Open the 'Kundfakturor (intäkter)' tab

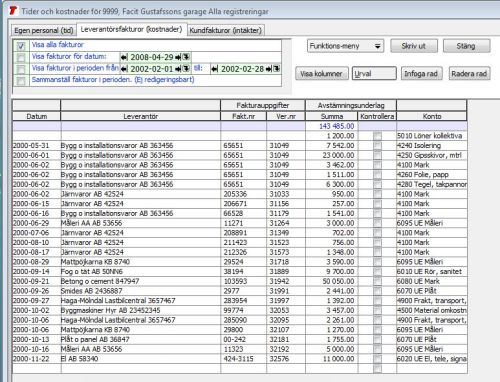(x=225, y=30)
